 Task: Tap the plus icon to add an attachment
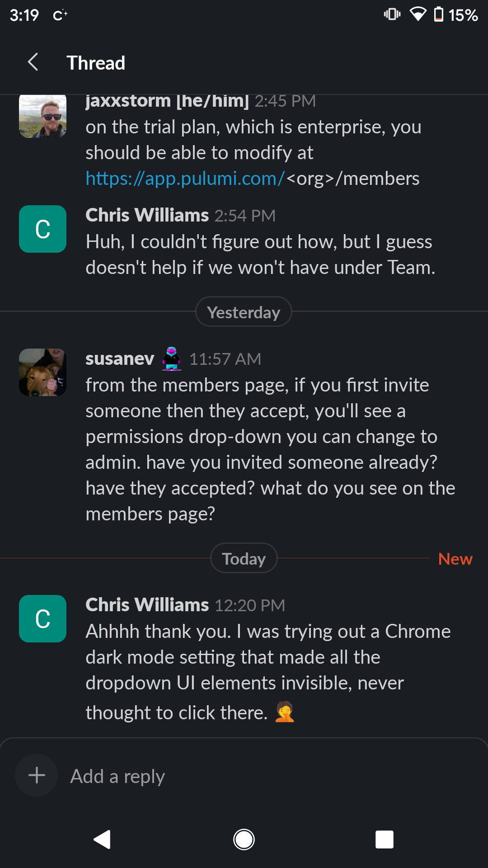click(36, 775)
